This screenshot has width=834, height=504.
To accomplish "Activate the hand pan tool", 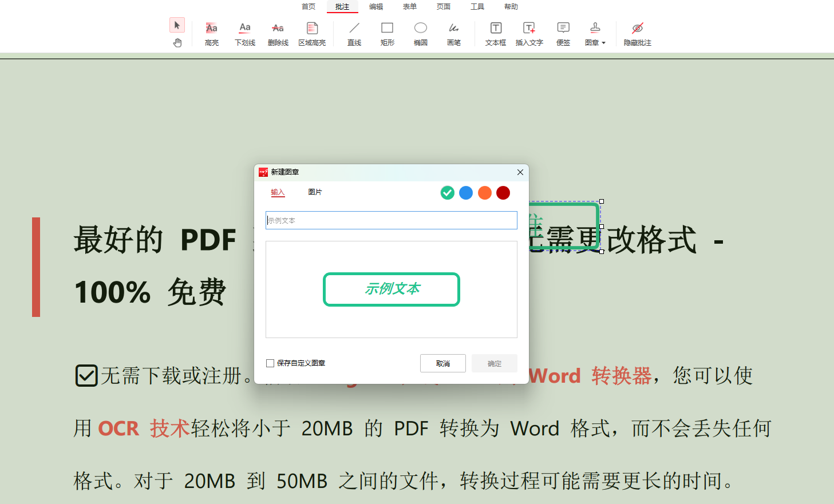I will (177, 42).
